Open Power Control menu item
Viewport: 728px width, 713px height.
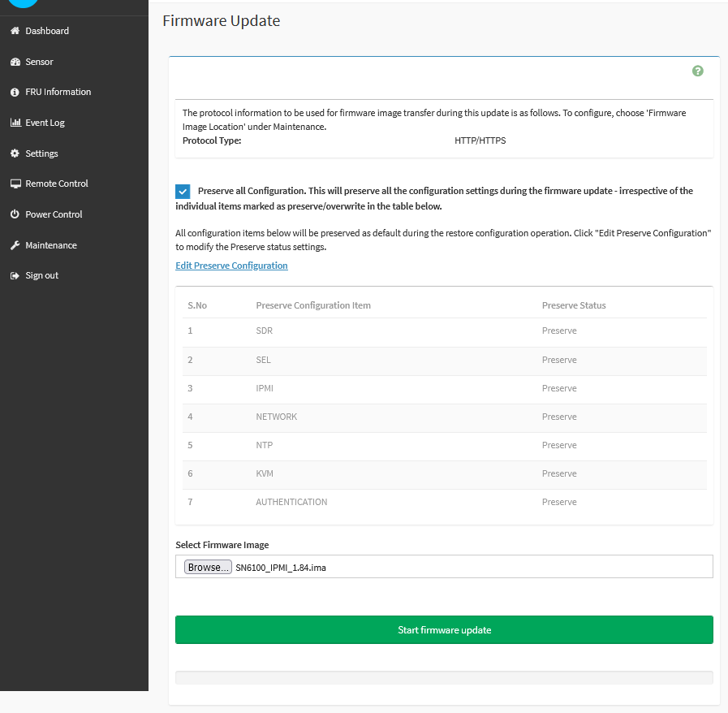click(x=54, y=214)
